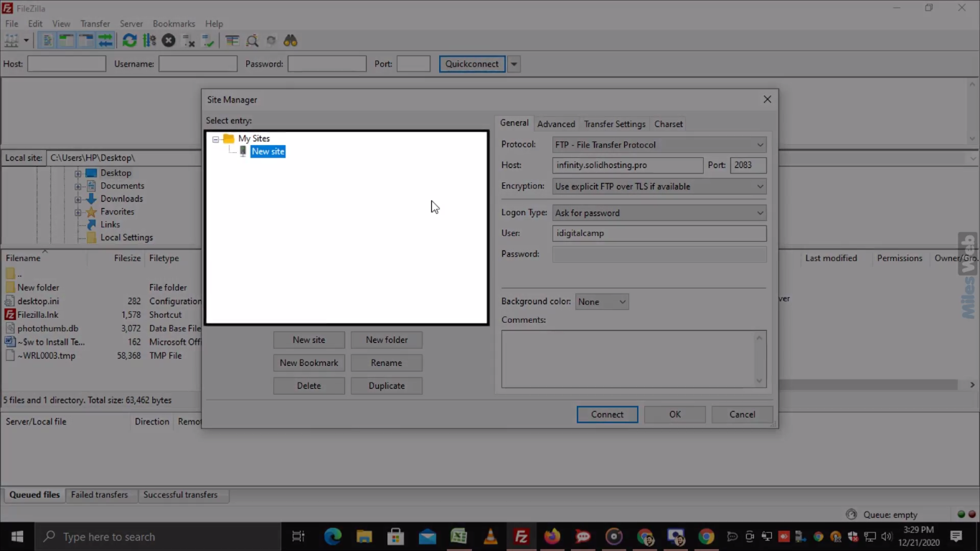Click the Queue status indicator icon
Image resolution: width=980 pixels, height=551 pixels.
(x=851, y=514)
